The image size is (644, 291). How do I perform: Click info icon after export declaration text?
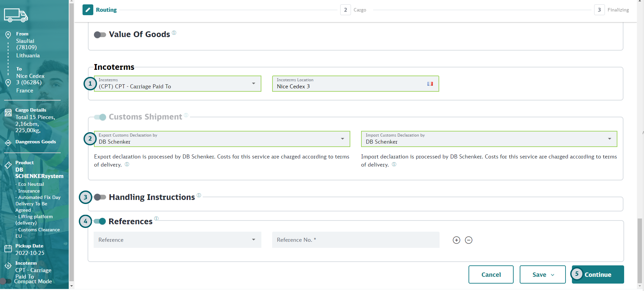127,165
